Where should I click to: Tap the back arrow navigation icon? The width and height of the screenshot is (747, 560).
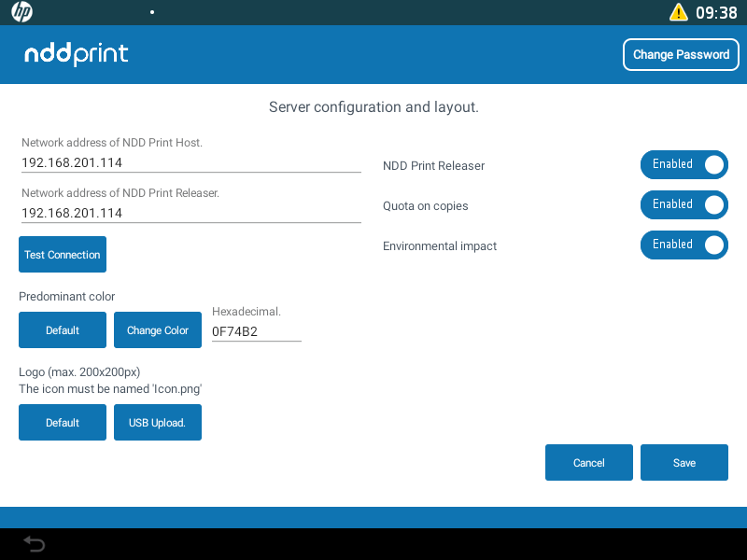coord(34,543)
